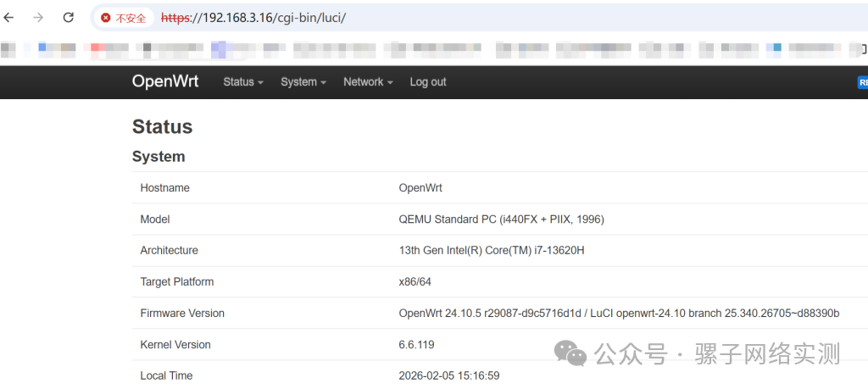The image size is (868, 389).
Task: Expand the Network dropdown menu
Action: tap(368, 82)
